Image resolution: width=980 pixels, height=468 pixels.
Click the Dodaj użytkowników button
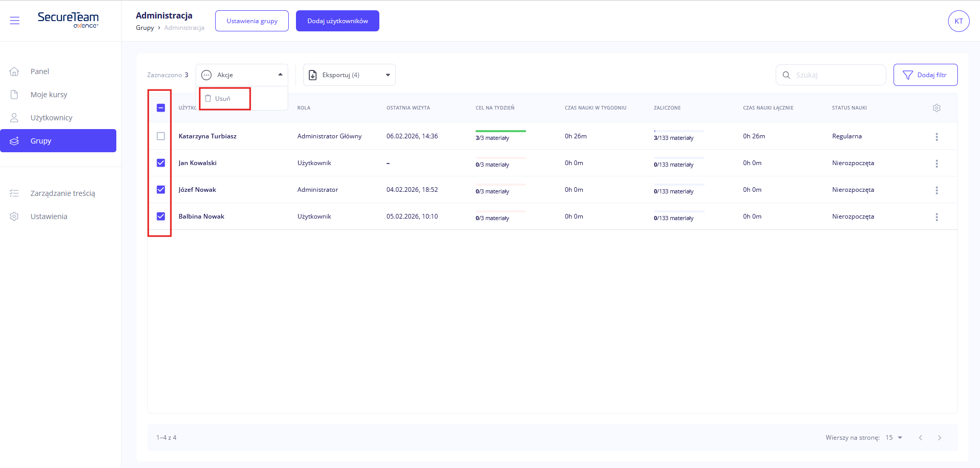click(337, 21)
